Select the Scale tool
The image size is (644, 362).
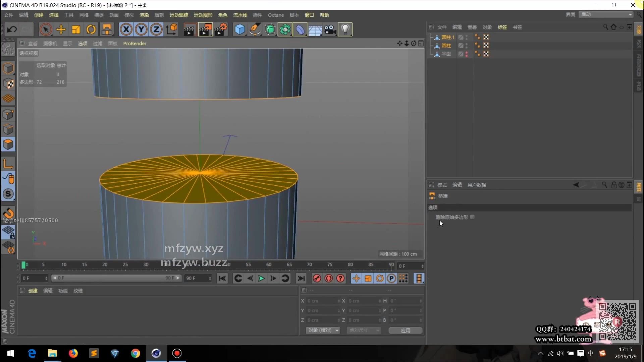point(76,29)
